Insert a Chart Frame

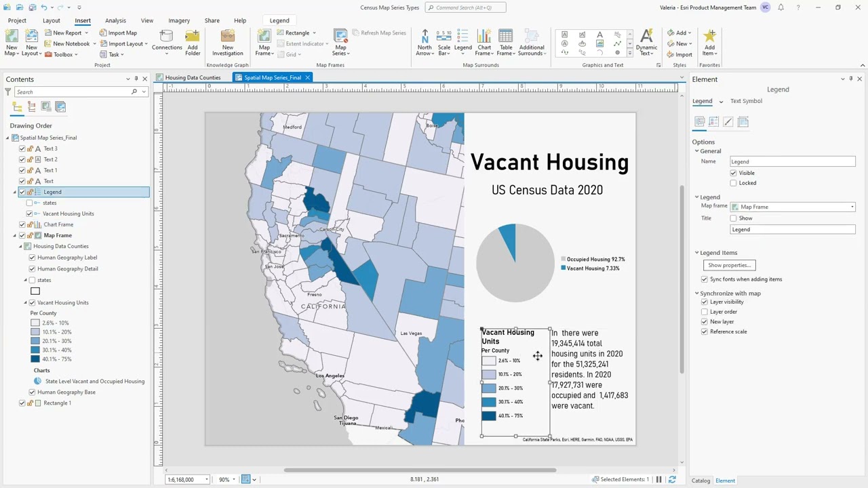click(x=484, y=43)
